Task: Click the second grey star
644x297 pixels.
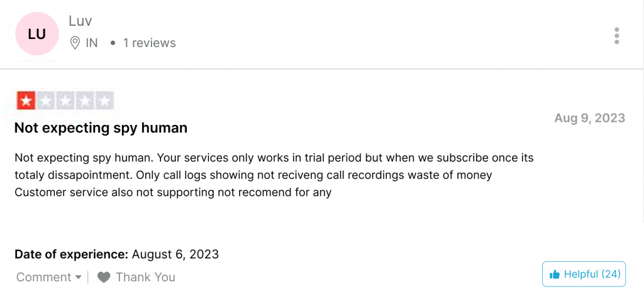Action: [46, 100]
